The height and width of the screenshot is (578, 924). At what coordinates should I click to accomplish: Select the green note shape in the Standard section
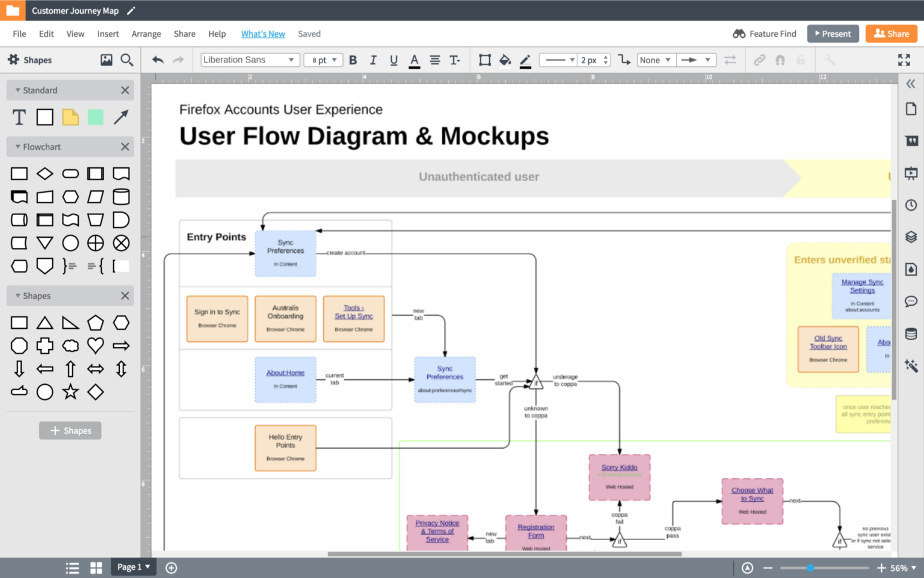pos(96,117)
